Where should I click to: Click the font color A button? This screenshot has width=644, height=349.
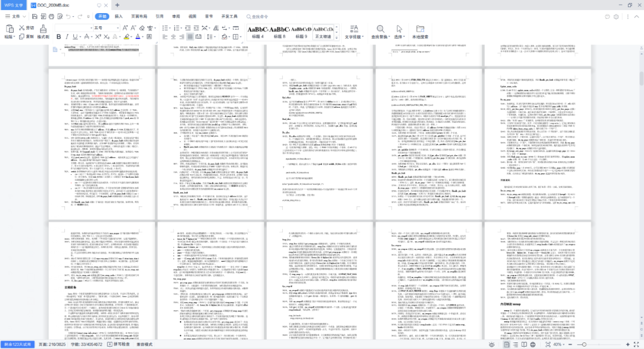(138, 36)
